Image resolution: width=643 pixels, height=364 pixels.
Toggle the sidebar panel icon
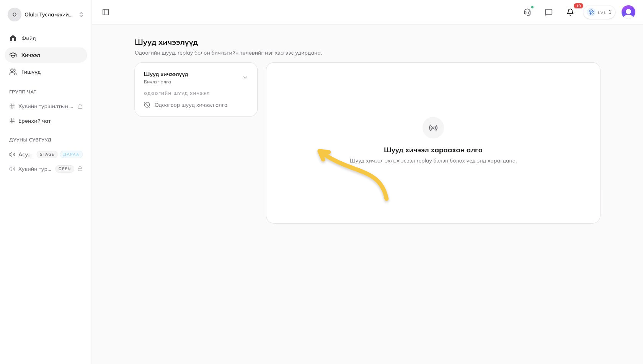coord(106,12)
